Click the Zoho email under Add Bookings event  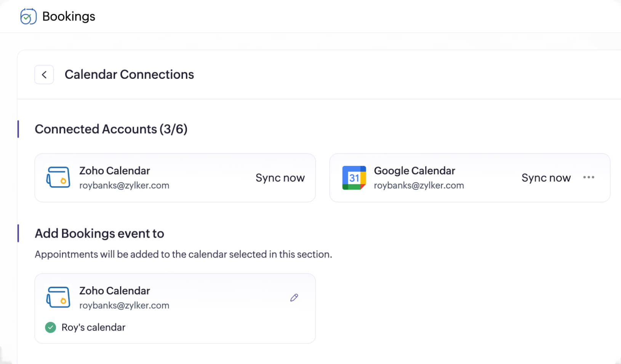124,305
